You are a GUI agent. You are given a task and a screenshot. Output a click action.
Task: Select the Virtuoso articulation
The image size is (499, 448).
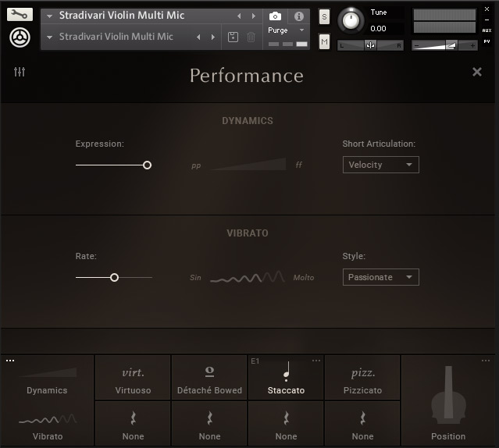133,379
